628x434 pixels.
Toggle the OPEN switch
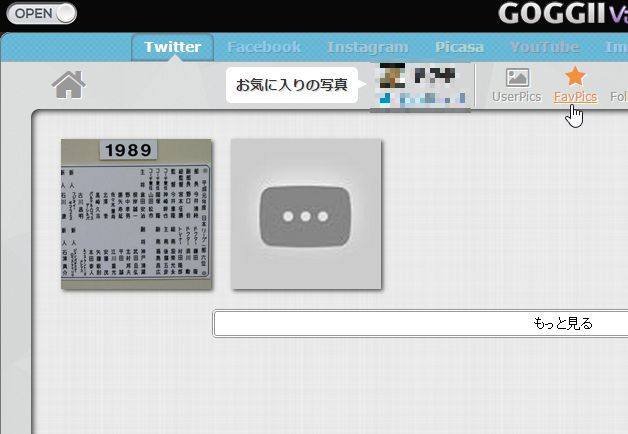pyautogui.click(x=42, y=13)
